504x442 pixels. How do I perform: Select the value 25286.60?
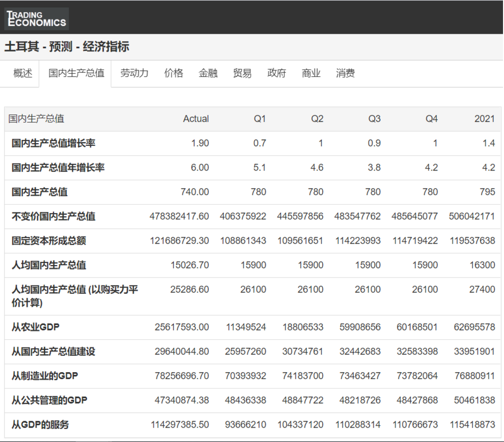[x=190, y=290]
